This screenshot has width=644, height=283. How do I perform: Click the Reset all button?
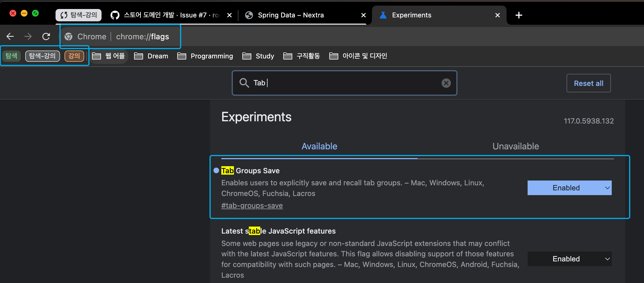click(588, 83)
